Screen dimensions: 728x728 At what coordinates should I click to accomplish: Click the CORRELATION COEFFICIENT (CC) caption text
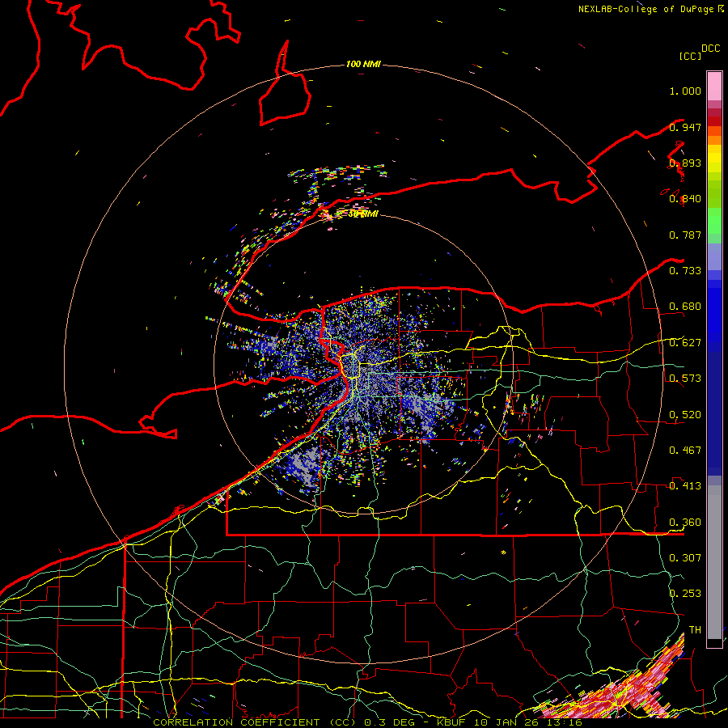(x=254, y=722)
